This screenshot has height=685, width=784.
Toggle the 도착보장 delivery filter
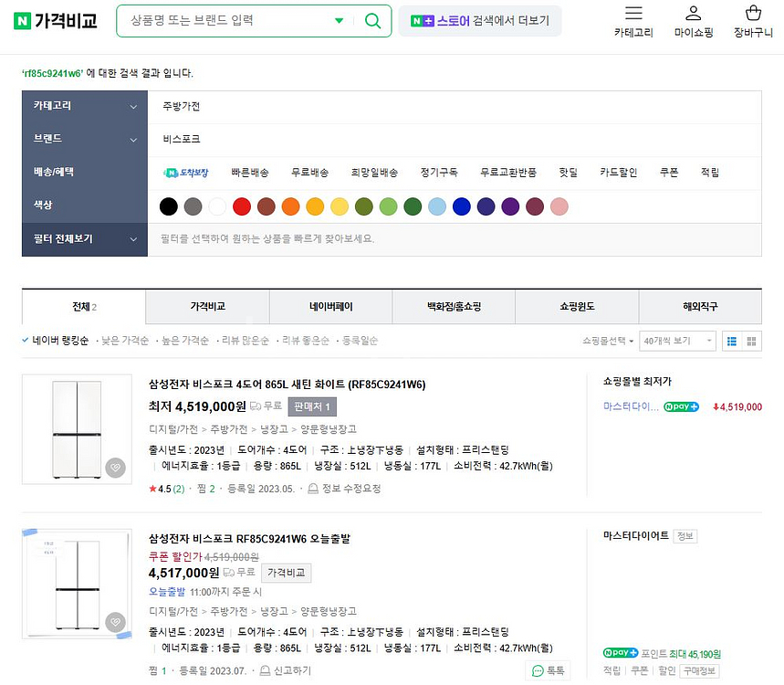[185, 173]
